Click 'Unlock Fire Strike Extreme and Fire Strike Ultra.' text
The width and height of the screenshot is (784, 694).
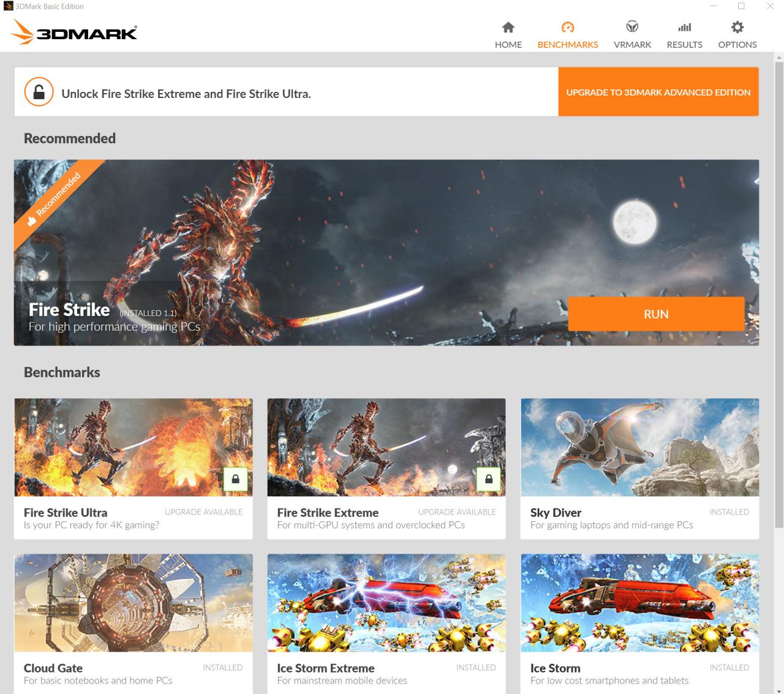[186, 94]
